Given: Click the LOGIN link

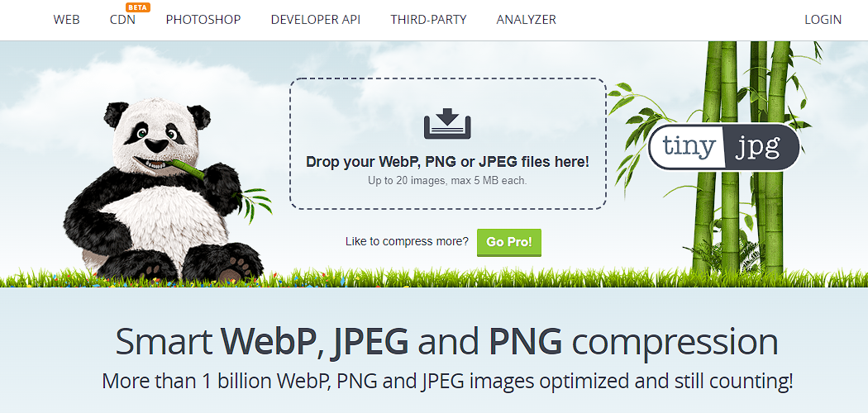Looking at the screenshot, I should click(x=823, y=19).
